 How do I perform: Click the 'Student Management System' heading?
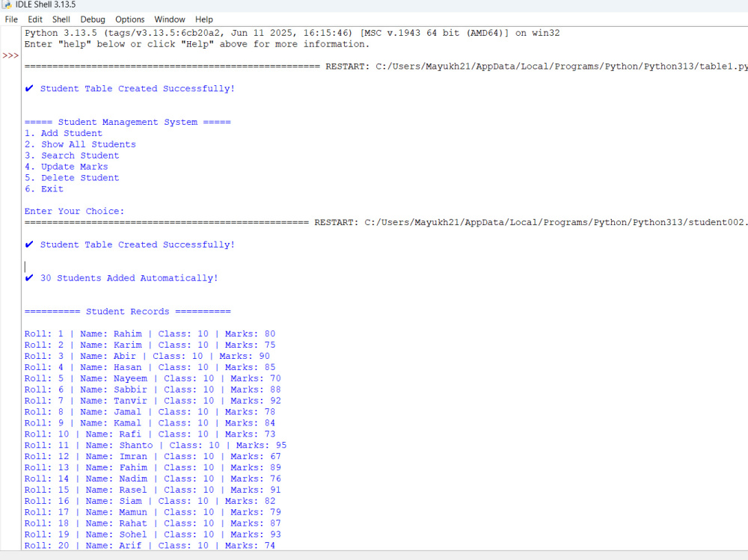pos(128,122)
